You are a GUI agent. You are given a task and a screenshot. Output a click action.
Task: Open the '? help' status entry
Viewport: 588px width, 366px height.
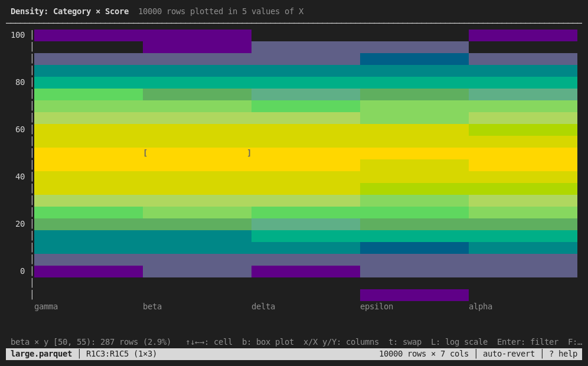coord(563,354)
